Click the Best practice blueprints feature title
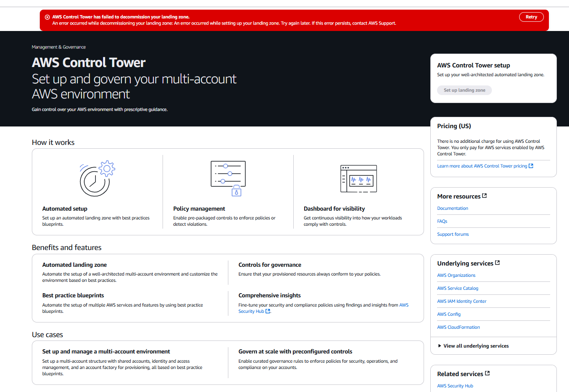569x392 pixels. coord(73,295)
